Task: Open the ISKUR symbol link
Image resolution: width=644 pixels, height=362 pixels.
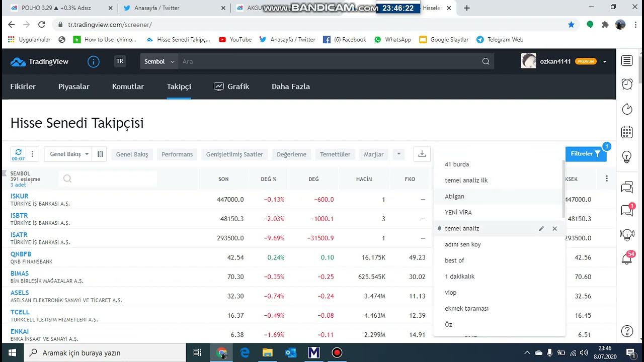Action: (x=19, y=196)
